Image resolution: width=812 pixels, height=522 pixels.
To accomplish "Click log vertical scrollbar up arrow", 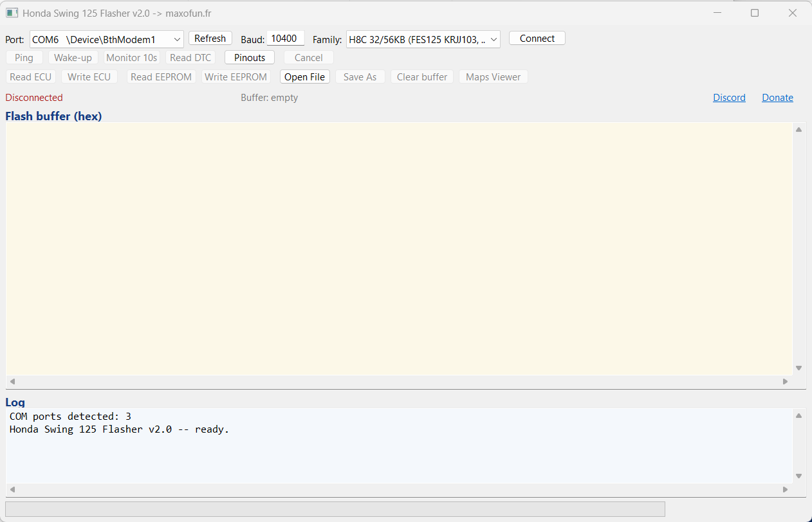I will 798,415.
